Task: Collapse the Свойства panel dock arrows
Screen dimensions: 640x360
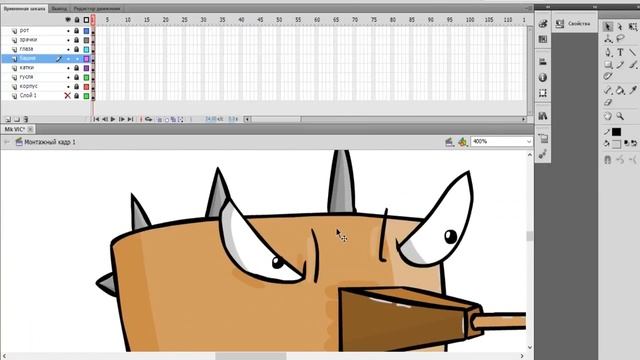Action: [x=595, y=7]
